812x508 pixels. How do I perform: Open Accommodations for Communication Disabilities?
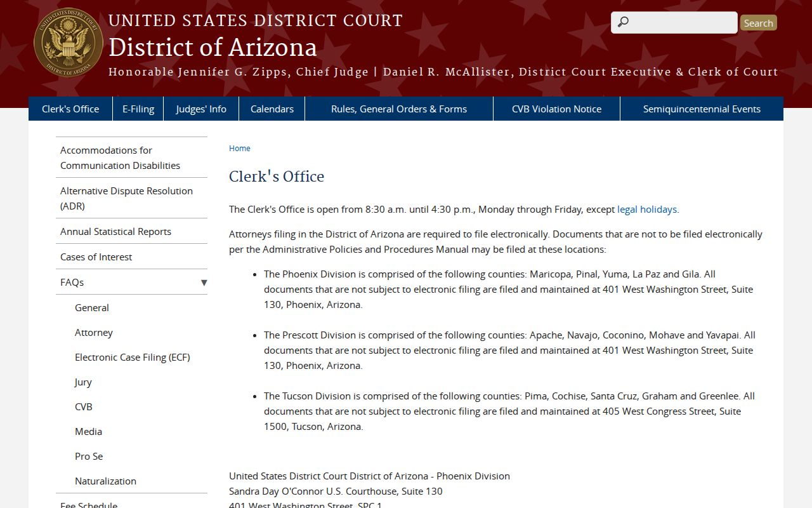click(131, 157)
